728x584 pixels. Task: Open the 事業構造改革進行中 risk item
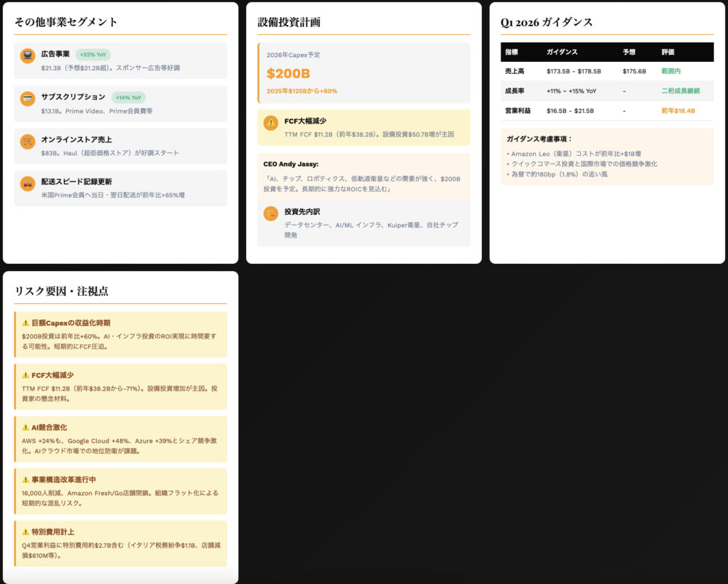point(121,491)
